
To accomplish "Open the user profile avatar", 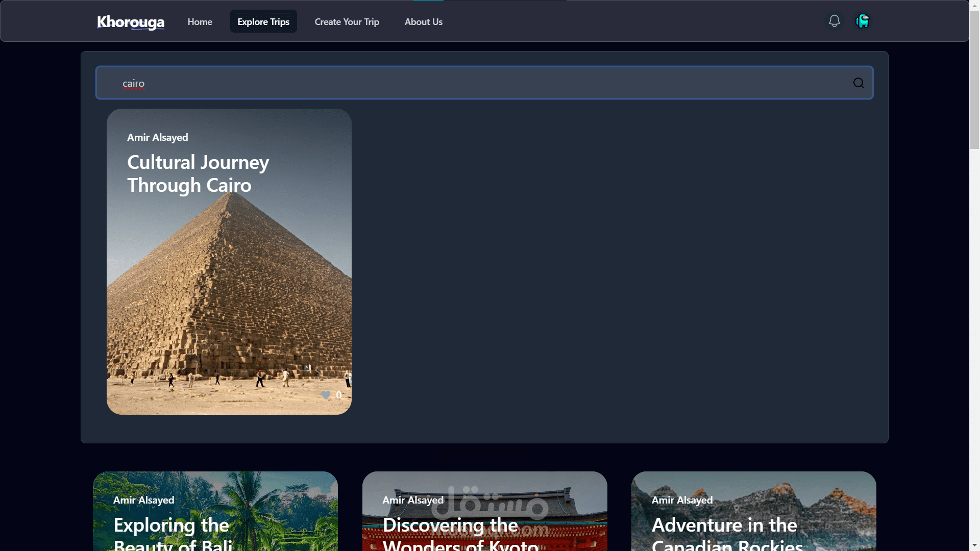I will coord(862,21).
